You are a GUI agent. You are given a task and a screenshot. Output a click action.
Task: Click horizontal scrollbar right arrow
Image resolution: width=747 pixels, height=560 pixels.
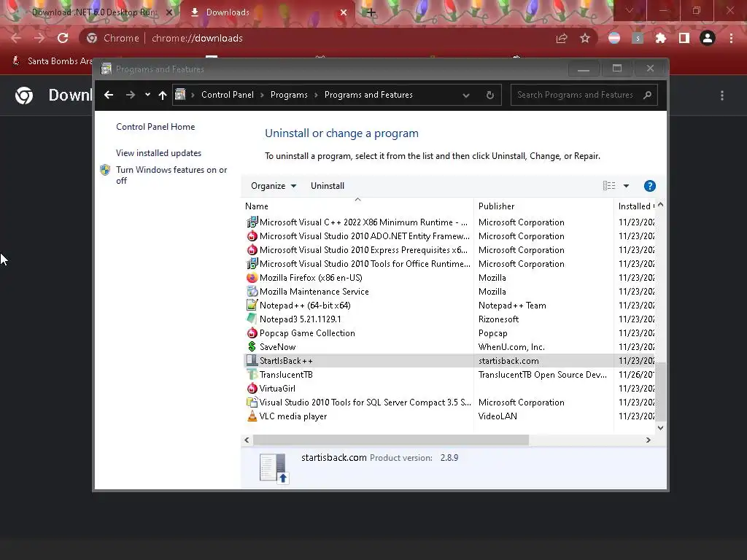click(648, 440)
